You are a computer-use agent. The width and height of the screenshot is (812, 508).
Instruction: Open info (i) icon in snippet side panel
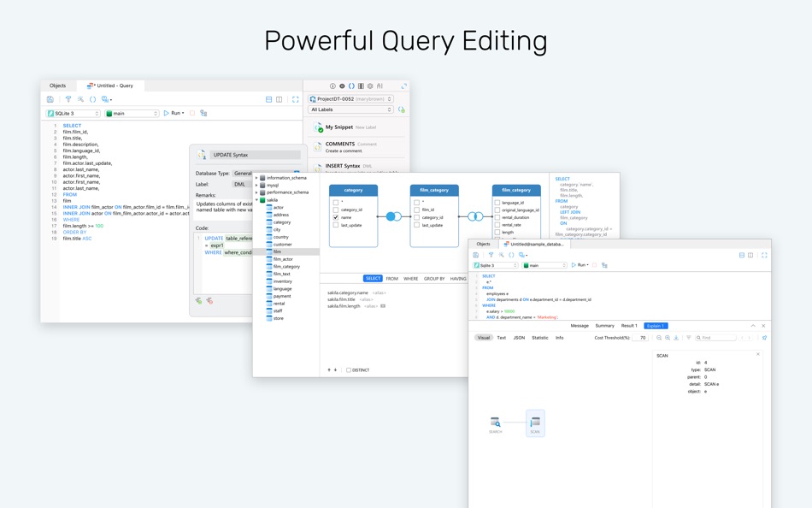pyautogui.click(x=332, y=86)
